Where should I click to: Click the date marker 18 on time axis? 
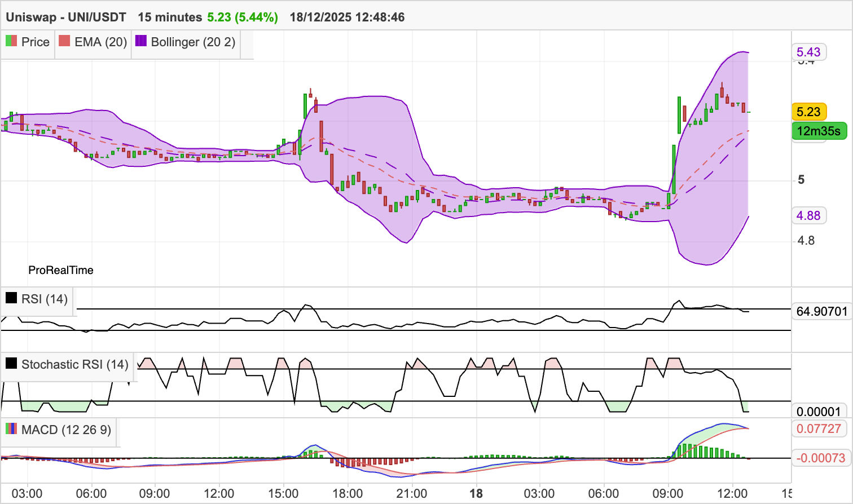(x=476, y=494)
